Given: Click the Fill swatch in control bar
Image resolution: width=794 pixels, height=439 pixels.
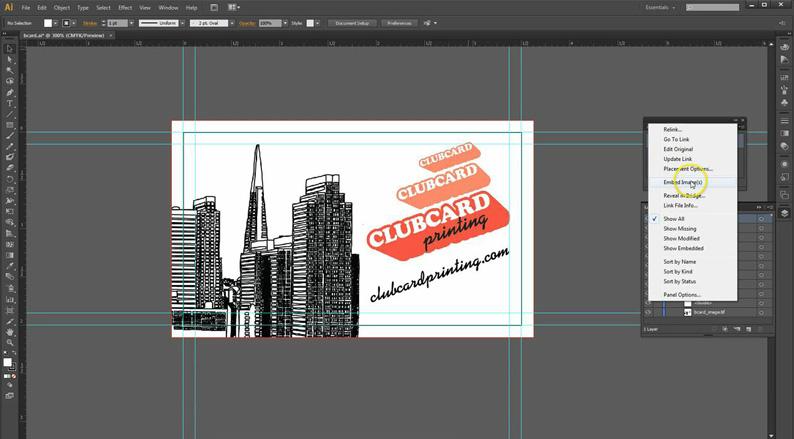Looking at the screenshot, I should coord(48,23).
